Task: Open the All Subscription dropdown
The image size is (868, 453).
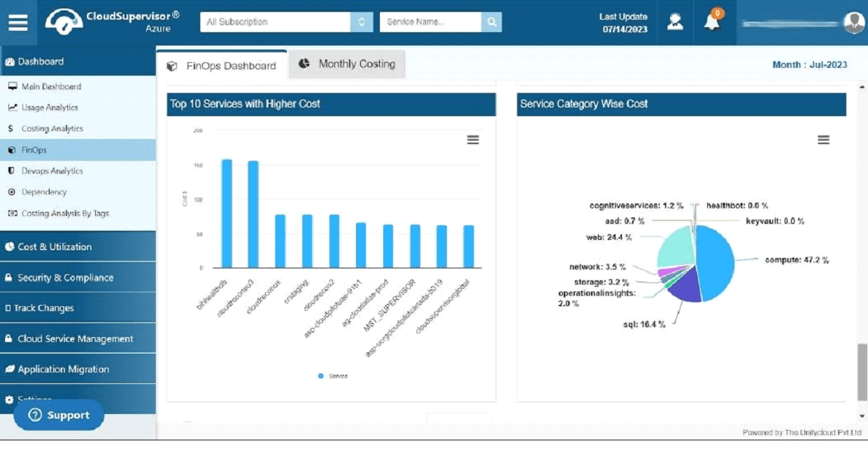Action: 286,22
